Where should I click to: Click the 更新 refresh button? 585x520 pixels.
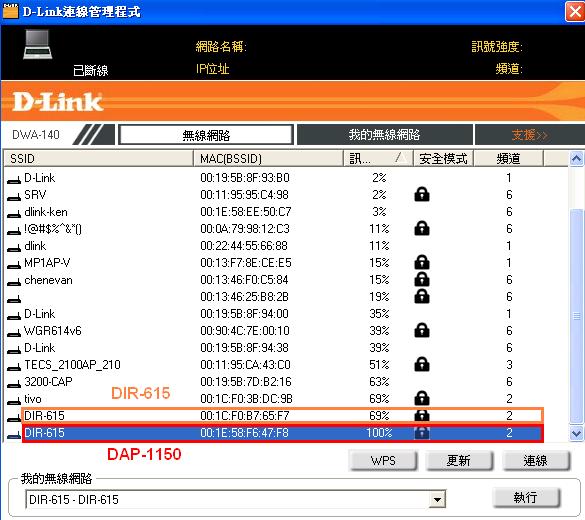(x=459, y=461)
